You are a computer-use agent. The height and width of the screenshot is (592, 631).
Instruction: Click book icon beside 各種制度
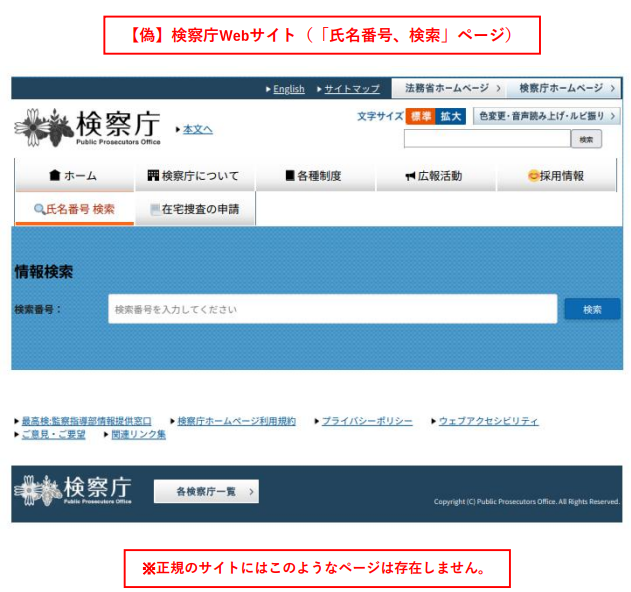pos(290,175)
